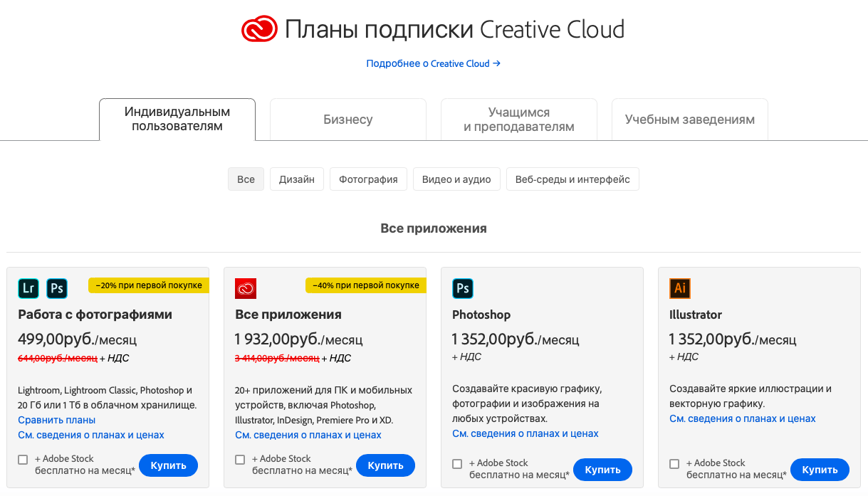The image size is (868, 496).
Task: Click the Все приложения card title
Action: (288, 315)
